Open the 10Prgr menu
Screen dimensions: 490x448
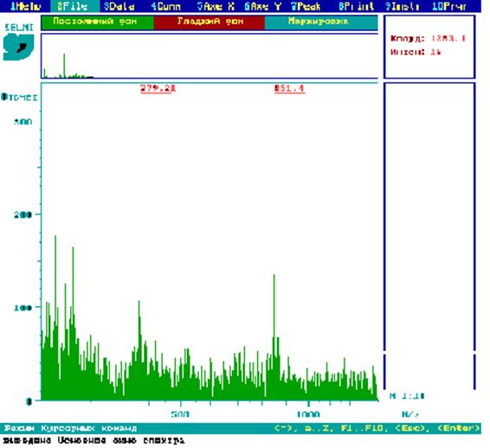(x=449, y=6)
